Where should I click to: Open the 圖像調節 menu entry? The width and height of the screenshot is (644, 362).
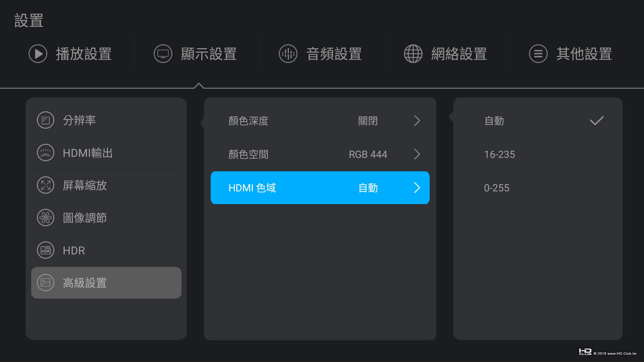[85, 218]
